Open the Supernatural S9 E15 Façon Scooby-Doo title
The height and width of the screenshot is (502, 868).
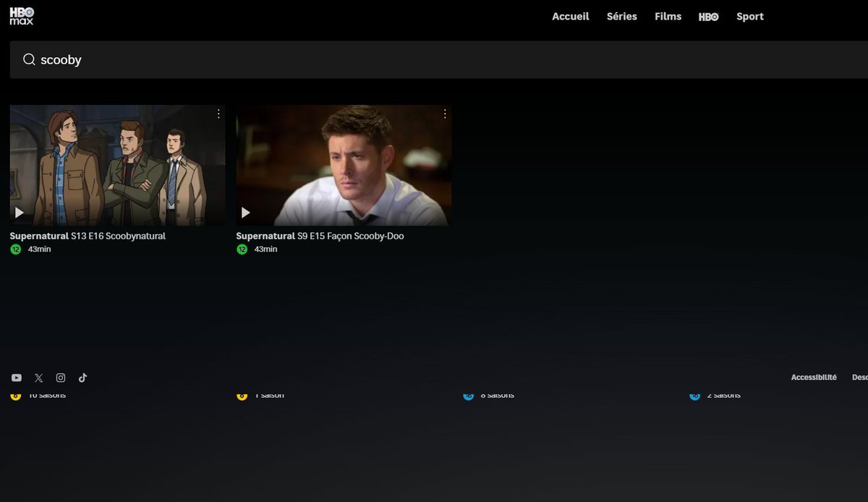pos(320,236)
